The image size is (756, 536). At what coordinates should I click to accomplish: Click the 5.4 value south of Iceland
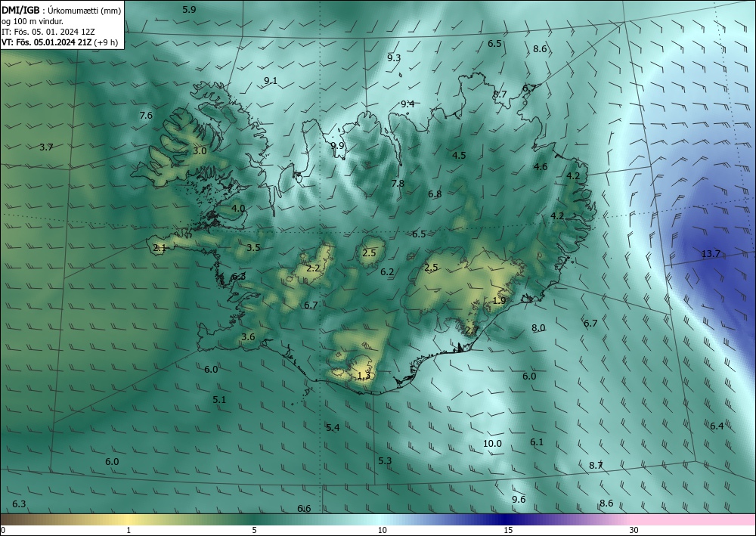(333, 428)
